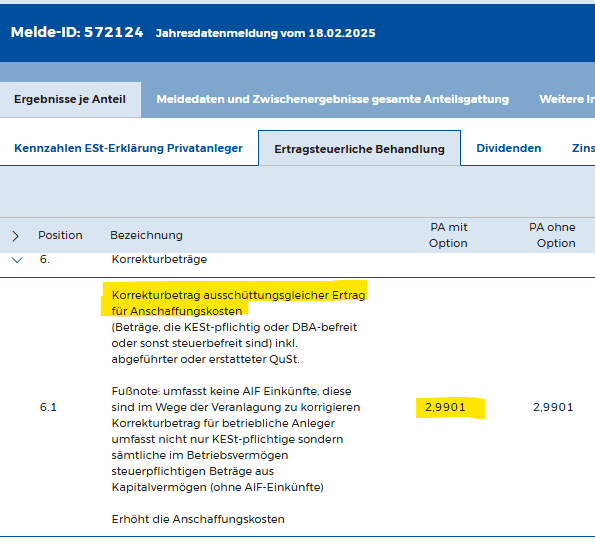The image size is (595, 548).
Task: Click 2,9901 in PA ohne Option column
Action: (553, 407)
